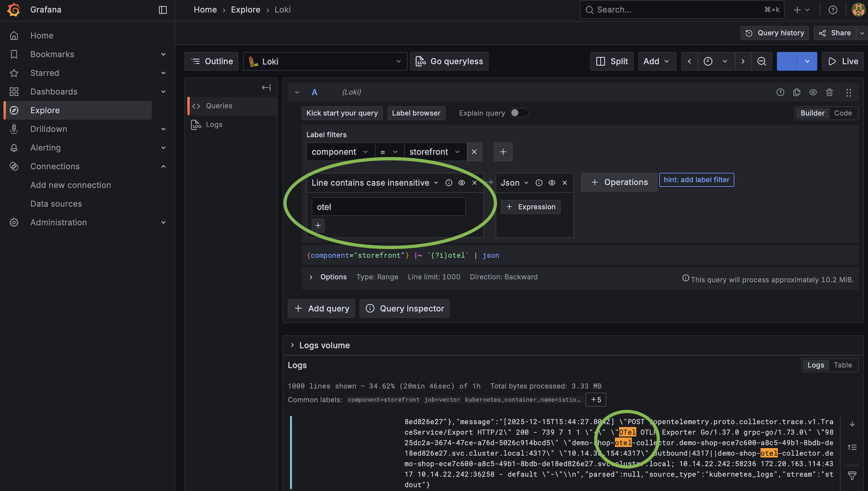
Task: Open the Logs tab in the left panel
Action: 213,124
